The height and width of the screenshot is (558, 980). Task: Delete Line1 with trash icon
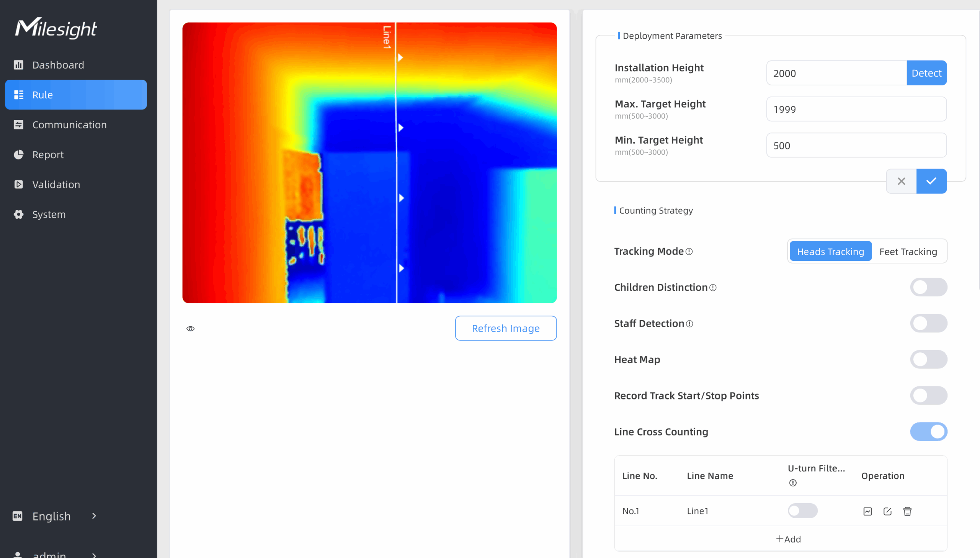907,511
